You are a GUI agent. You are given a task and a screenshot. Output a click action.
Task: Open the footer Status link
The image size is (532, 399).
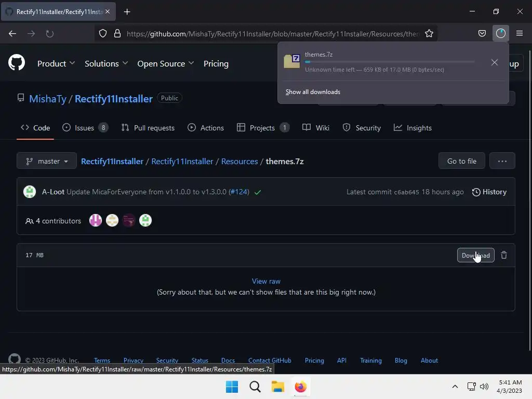[200, 361]
